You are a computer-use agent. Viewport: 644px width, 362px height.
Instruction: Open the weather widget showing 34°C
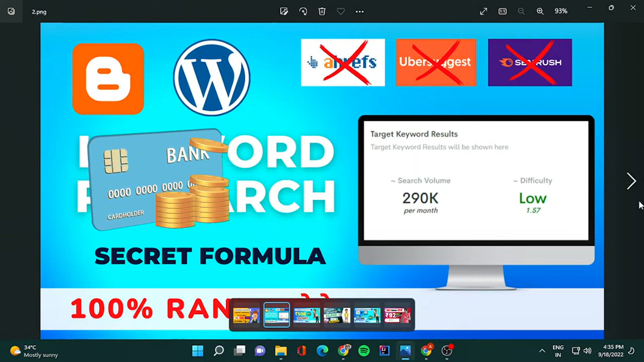(x=34, y=351)
